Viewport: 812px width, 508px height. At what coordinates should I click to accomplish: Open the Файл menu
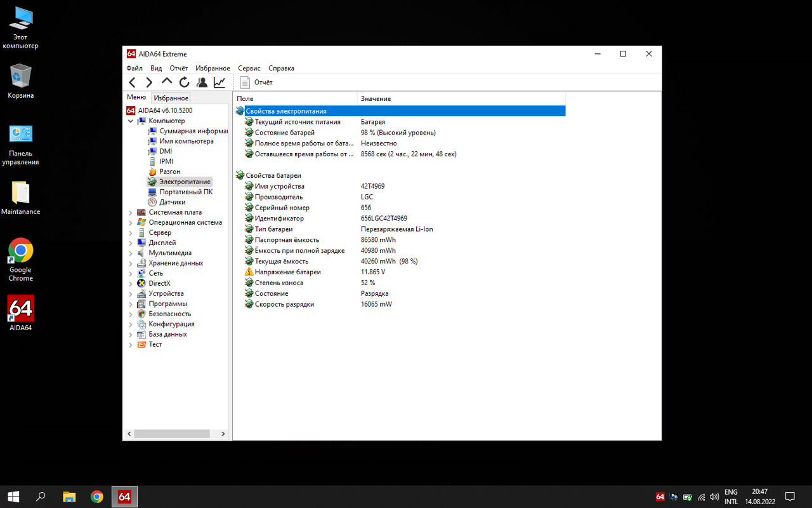coord(134,68)
